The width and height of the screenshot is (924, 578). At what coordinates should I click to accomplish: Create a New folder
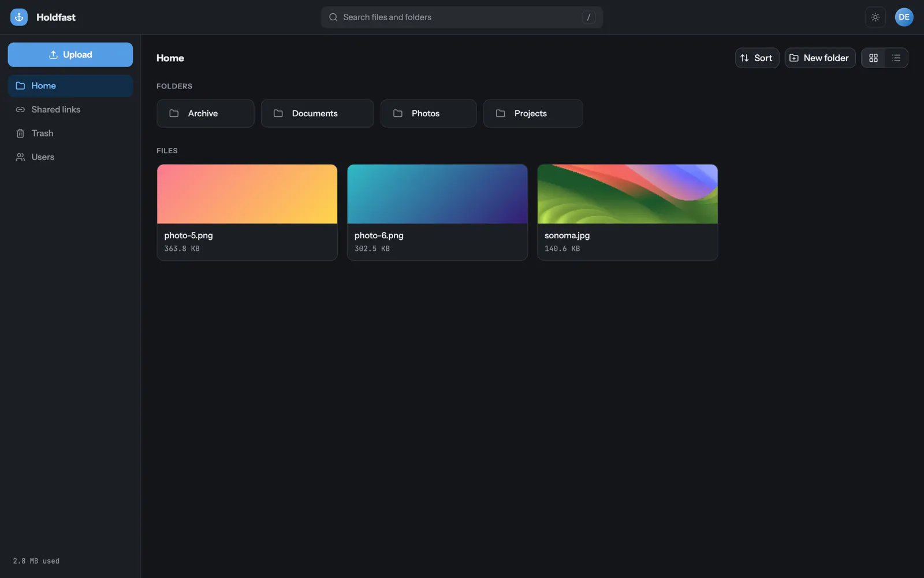pos(819,58)
